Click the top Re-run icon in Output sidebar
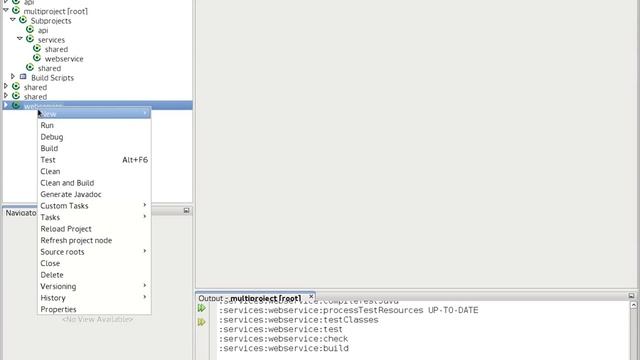 [x=202, y=308]
